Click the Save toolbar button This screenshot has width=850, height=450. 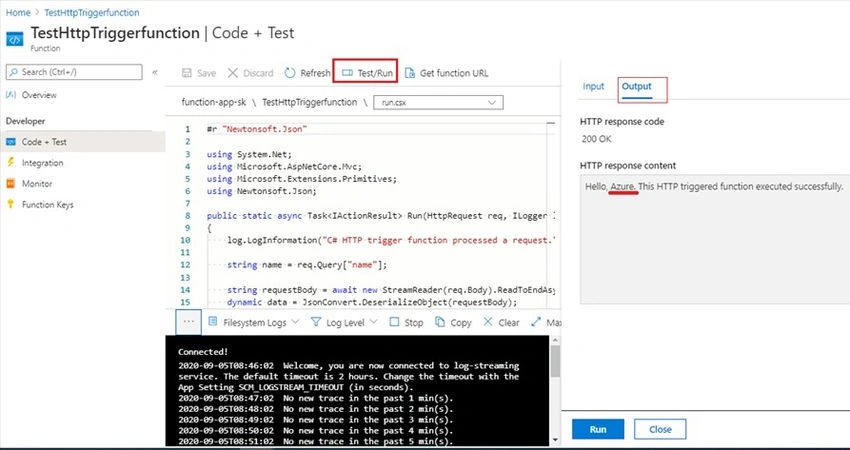pyautogui.click(x=198, y=73)
